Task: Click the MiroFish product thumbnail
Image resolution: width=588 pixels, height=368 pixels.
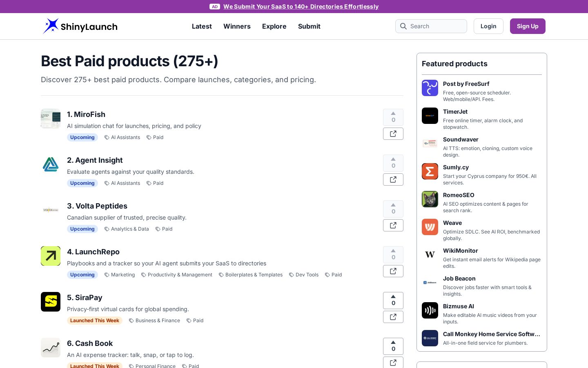Action: tap(51, 119)
